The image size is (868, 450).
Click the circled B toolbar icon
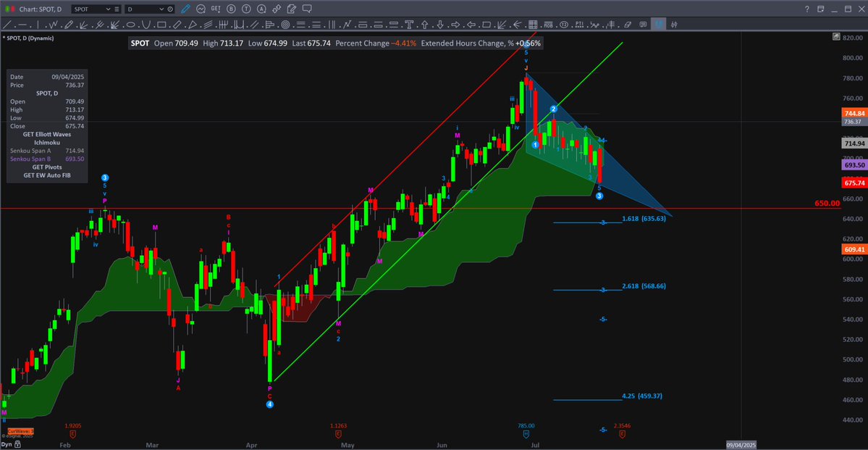pyautogui.click(x=231, y=9)
